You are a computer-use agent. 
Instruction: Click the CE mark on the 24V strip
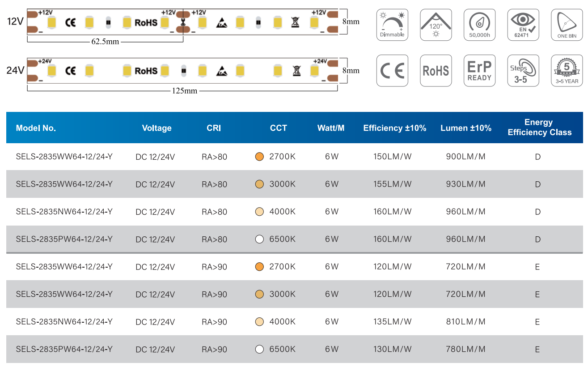[x=70, y=70]
